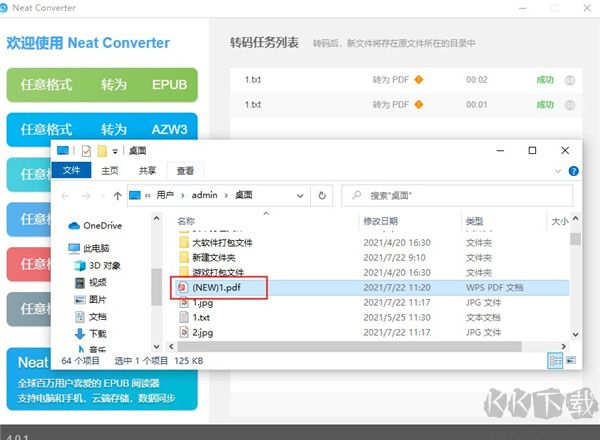Click the 搜索"桌面" search field

(457, 196)
